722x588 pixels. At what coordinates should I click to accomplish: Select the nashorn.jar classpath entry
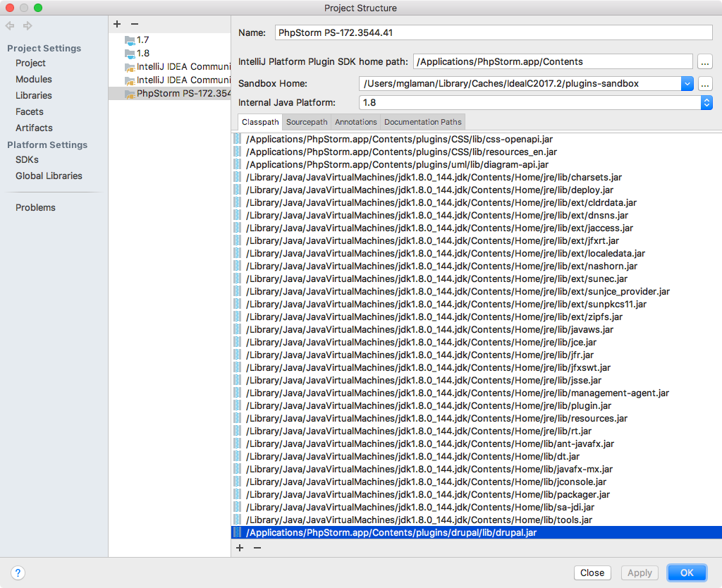click(477, 266)
